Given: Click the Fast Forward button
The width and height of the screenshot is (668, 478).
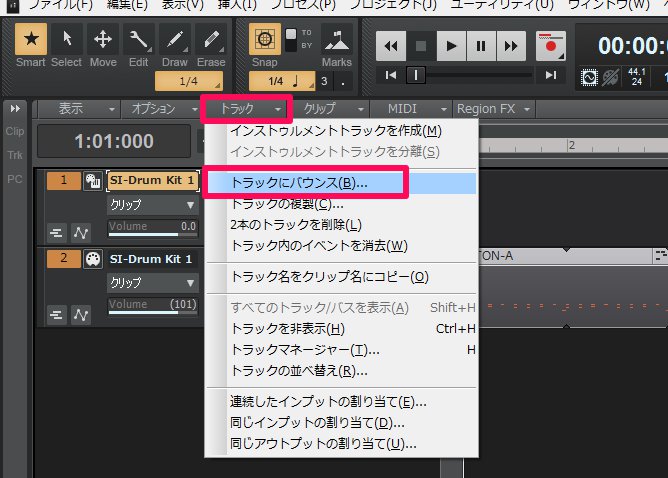Looking at the screenshot, I should coord(511,46).
